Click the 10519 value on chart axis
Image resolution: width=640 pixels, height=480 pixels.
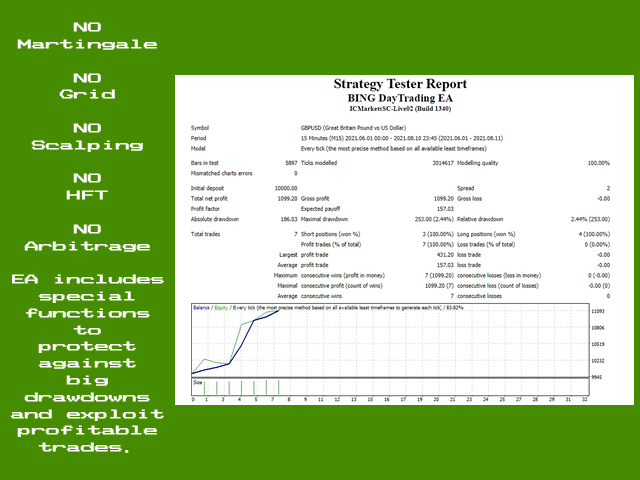coord(598,344)
